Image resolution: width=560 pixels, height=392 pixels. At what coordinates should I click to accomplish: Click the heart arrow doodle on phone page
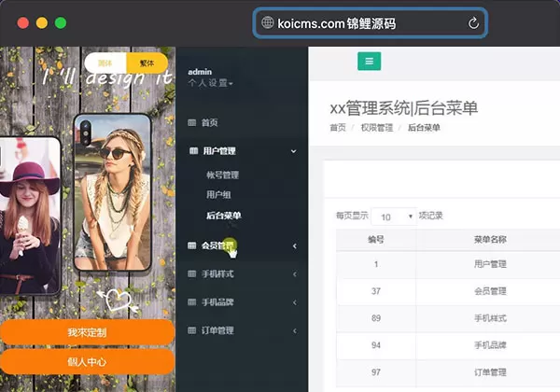(x=119, y=301)
